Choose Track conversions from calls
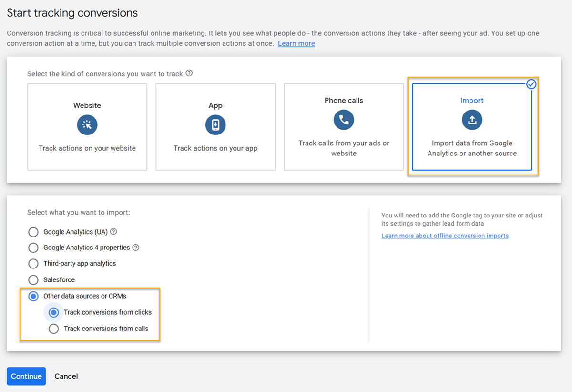The height and width of the screenshot is (392, 572). click(x=54, y=329)
